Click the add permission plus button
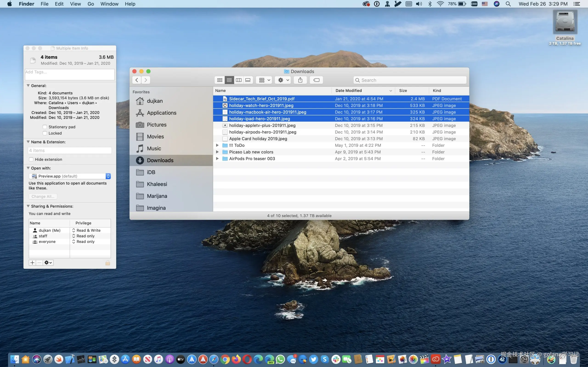The height and width of the screenshot is (367, 588). 32,263
